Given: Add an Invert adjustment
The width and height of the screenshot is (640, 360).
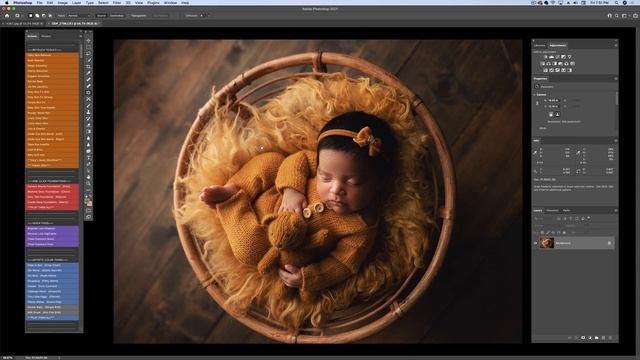Looking at the screenshot, I should click(x=545, y=70).
